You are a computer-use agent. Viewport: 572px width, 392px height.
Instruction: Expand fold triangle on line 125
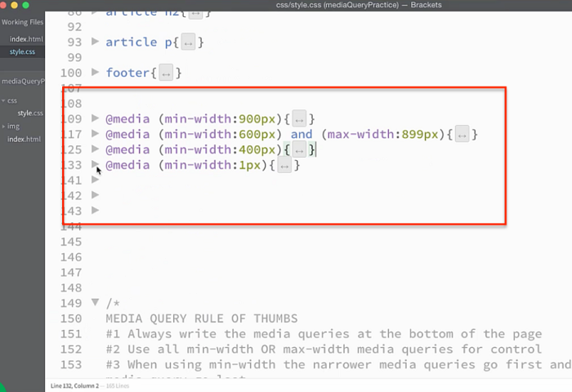96,149
